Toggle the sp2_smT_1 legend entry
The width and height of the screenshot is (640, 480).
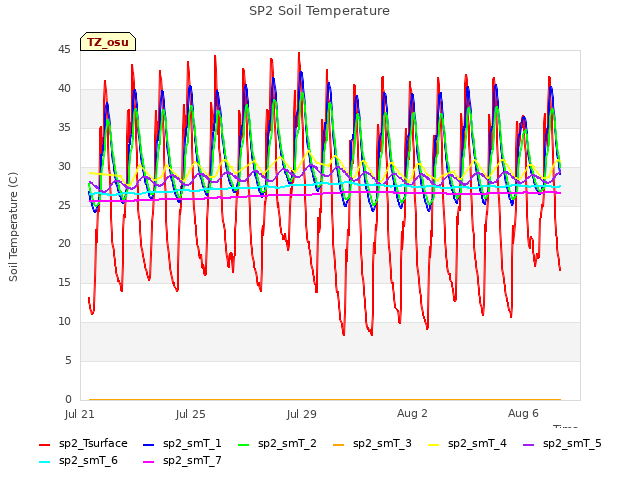pyautogui.click(x=182, y=444)
